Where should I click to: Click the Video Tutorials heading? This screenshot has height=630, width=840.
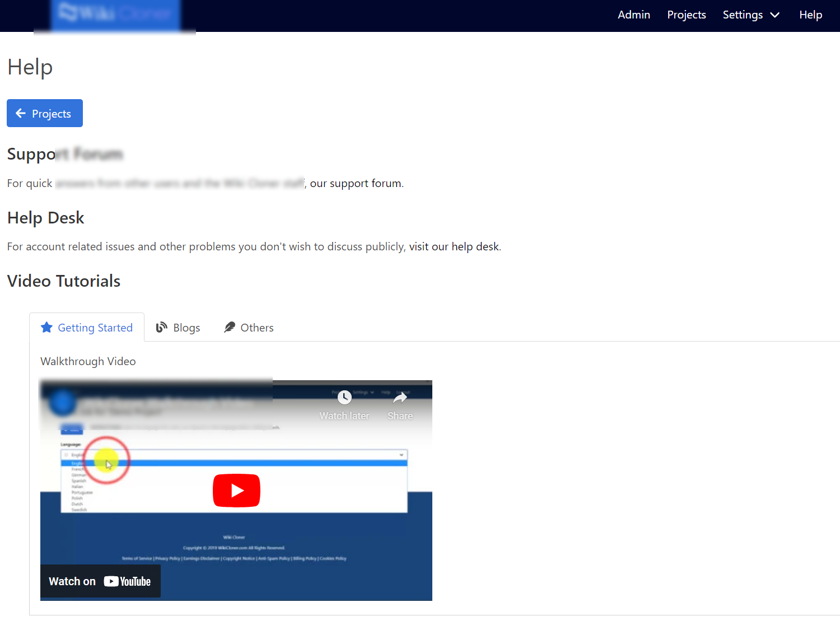coord(64,281)
